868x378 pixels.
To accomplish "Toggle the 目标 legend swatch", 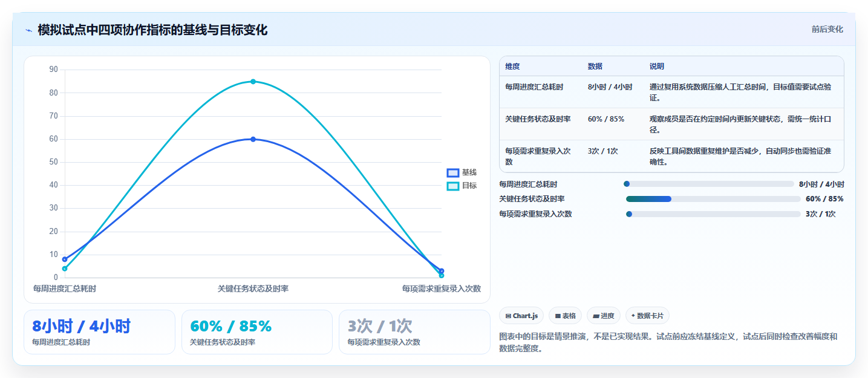I will pos(453,186).
